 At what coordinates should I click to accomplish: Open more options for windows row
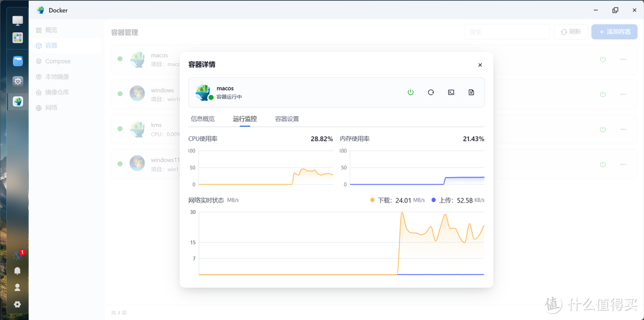tap(623, 94)
